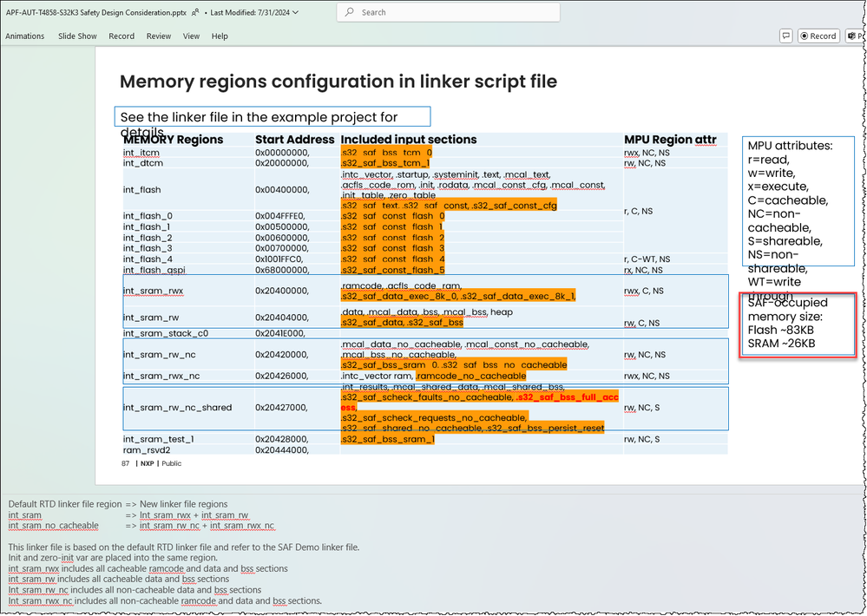
Task: Select the 'See the linker file' text box
Action: coord(272,116)
